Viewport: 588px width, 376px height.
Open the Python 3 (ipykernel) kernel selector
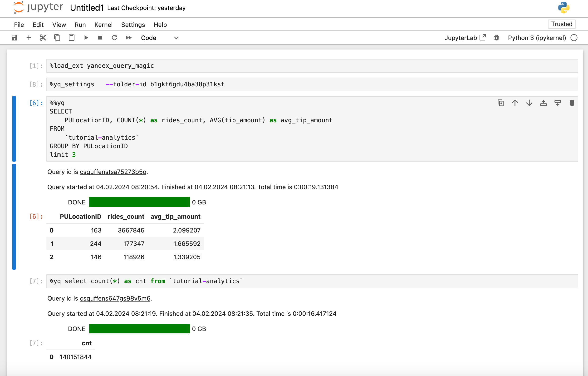[x=537, y=38]
